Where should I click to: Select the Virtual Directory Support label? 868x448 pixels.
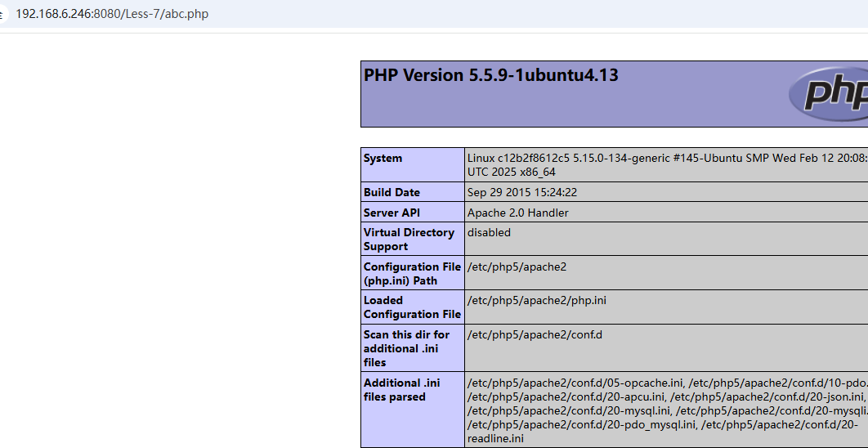[409, 240]
